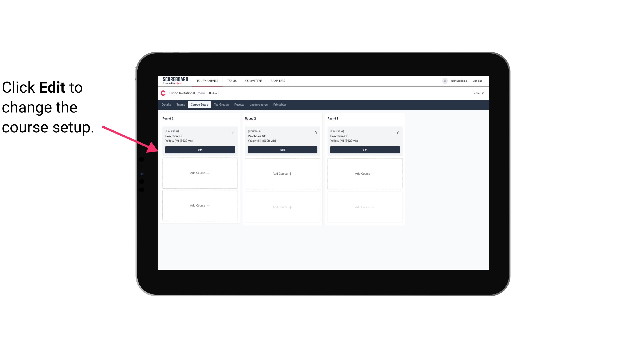Screen dimensions: 644x346
Task: Click the delete icon for Round 2
Action: [316, 132]
